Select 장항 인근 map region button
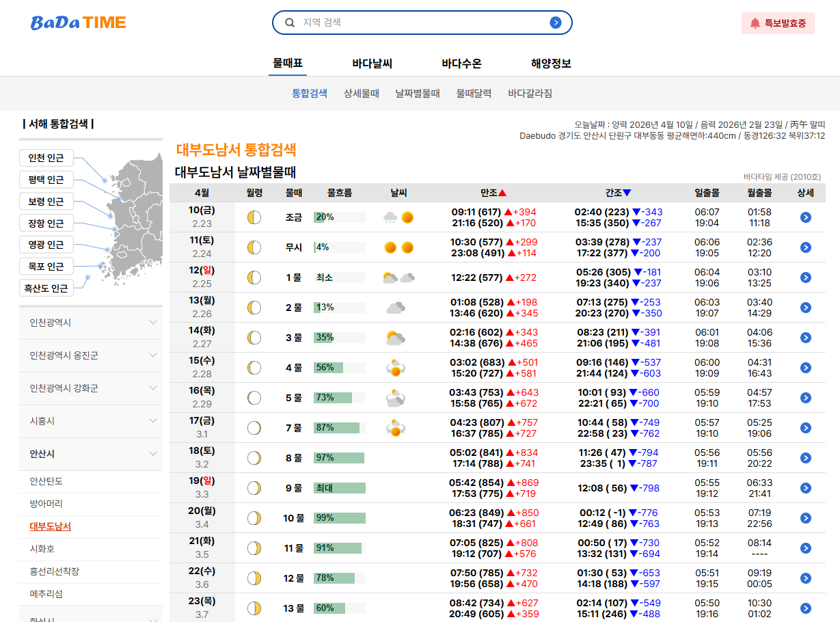The height and width of the screenshot is (622, 840). click(46, 224)
